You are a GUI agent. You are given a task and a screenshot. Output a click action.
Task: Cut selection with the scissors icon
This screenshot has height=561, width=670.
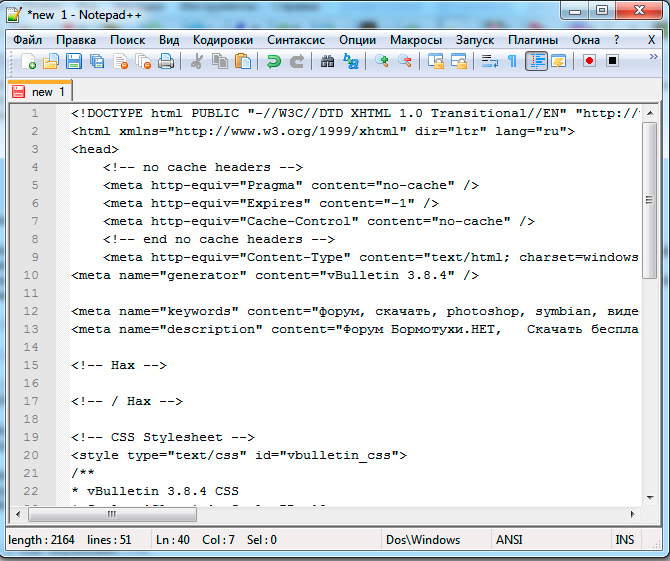[x=196, y=62]
